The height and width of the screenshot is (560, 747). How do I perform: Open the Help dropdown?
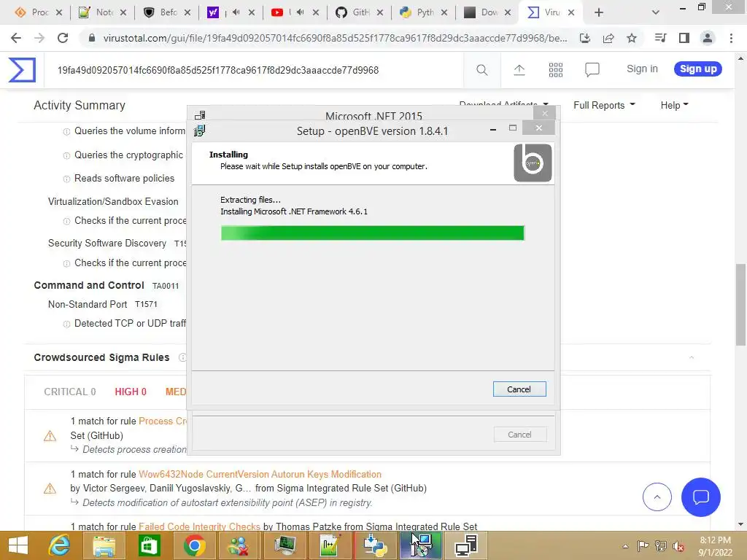(674, 105)
